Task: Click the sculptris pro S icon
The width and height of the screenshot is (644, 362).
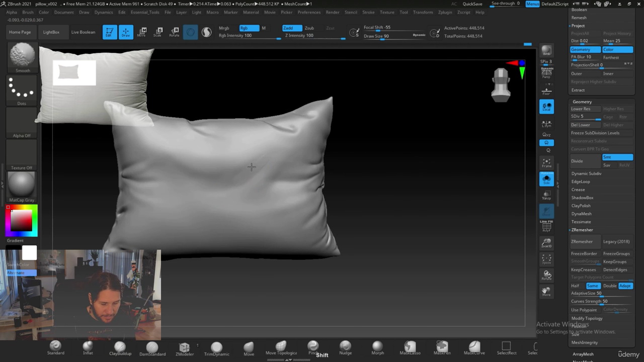Action: coord(206,32)
